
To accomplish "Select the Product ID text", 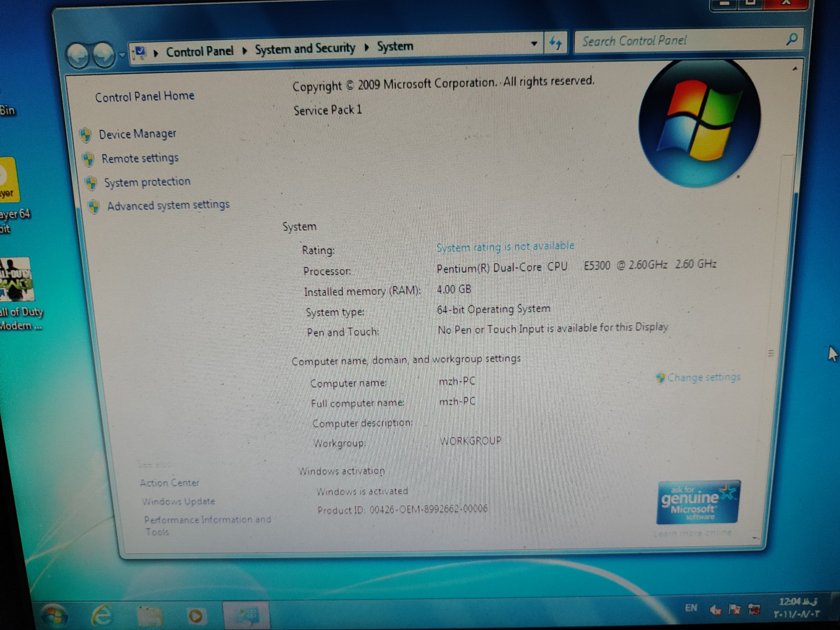I will [402, 509].
